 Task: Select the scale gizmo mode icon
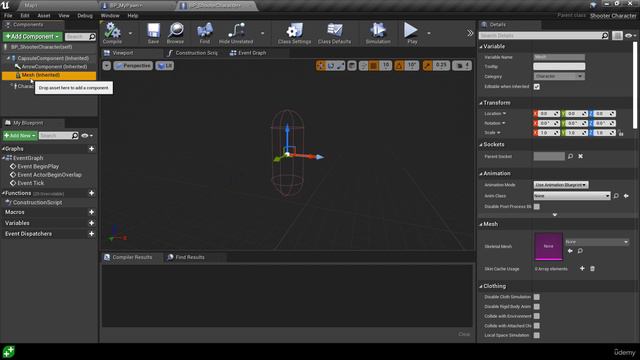pos(340,65)
